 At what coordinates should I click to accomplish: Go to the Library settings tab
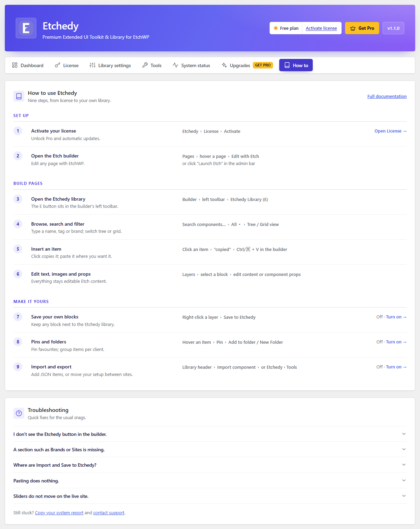coord(110,65)
